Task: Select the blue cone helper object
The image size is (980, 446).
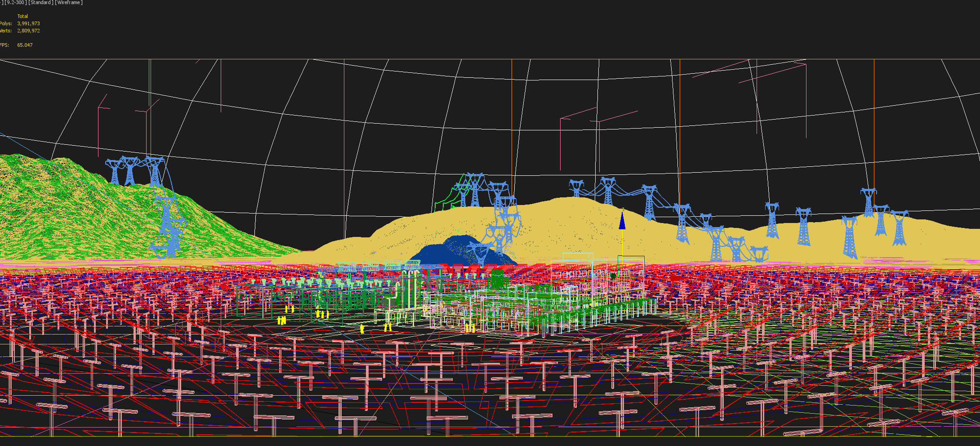Action: coord(622,220)
